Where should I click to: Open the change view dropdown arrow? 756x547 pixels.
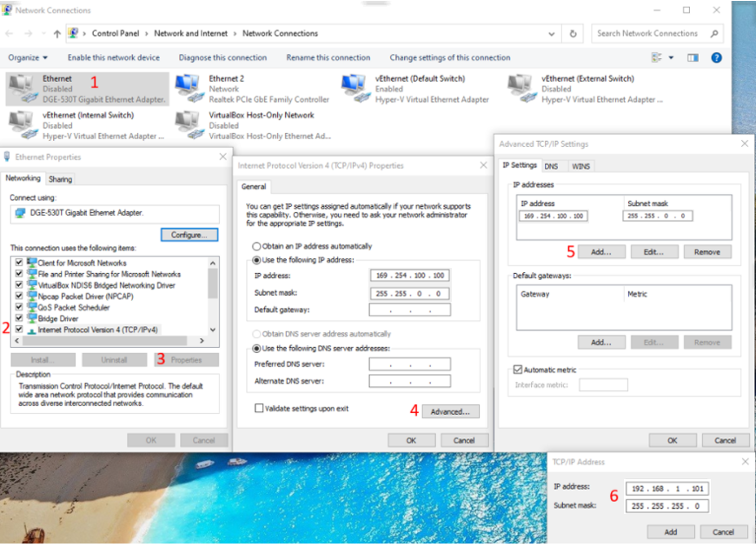(671, 58)
